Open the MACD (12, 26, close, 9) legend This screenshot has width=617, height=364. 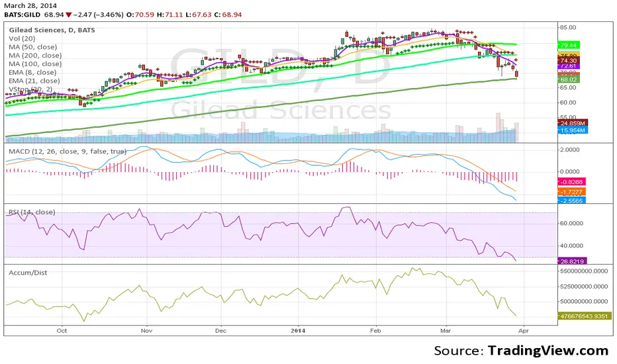click(x=68, y=151)
